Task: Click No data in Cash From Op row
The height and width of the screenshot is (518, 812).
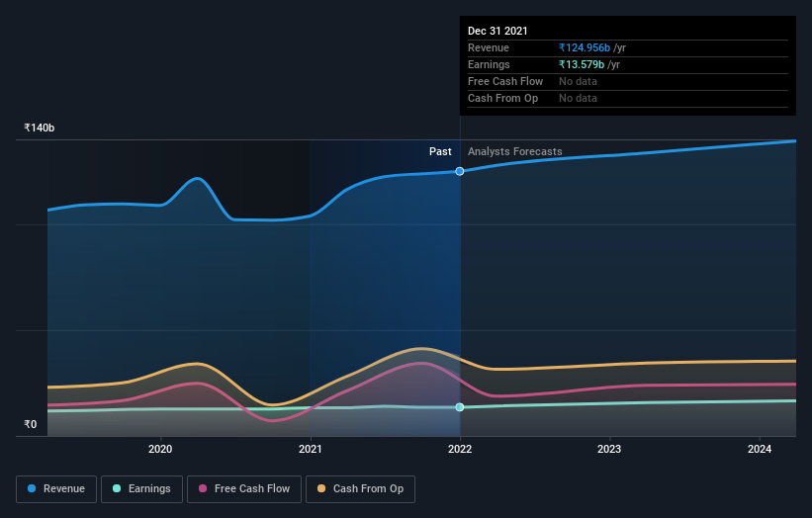Action: pyautogui.click(x=578, y=98)
